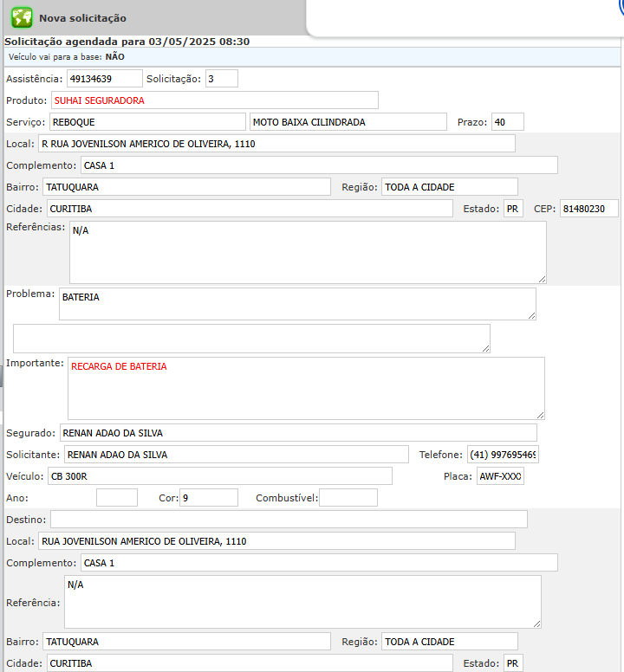Click the map icon beside Nova solicitação
Image resolution: width=624 pixels, height=672 pixels.
pos(22,17)
